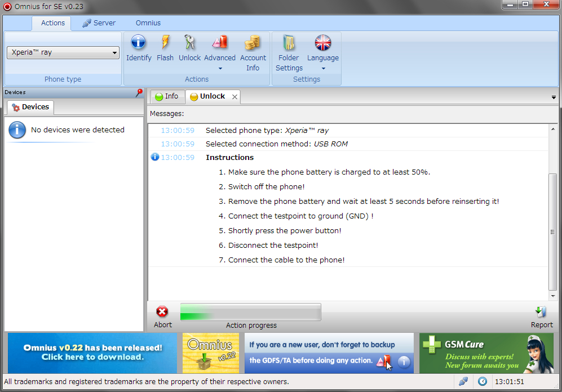Viewport: 562px width, 392px height.
Task: Click the GDFS/TA backup reminder banner
Action: click(329, 353)
